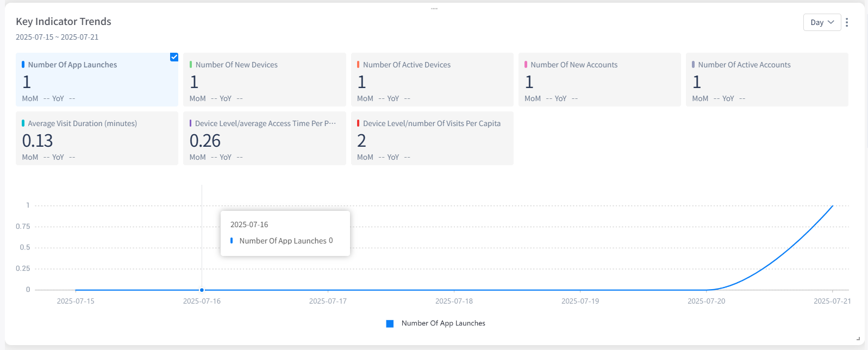Click the date range 2025-07-15 ~ 2025-07-21

(x=57, y=37)
